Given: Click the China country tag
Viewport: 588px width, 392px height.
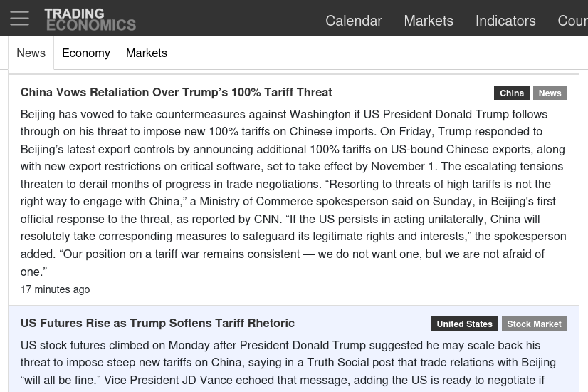Looking at the screenshot, I should point(512,93).
